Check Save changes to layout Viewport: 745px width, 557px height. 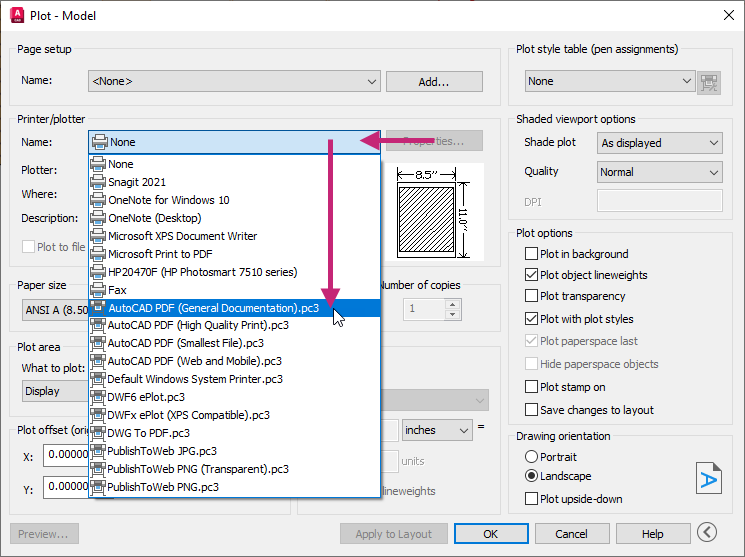coord(531,409)
